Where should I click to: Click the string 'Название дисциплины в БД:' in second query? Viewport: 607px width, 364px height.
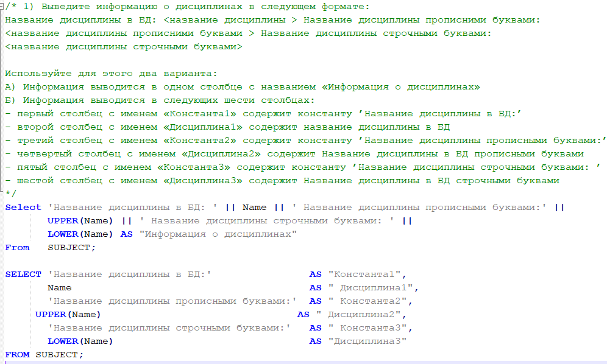[x=129, y=275]
